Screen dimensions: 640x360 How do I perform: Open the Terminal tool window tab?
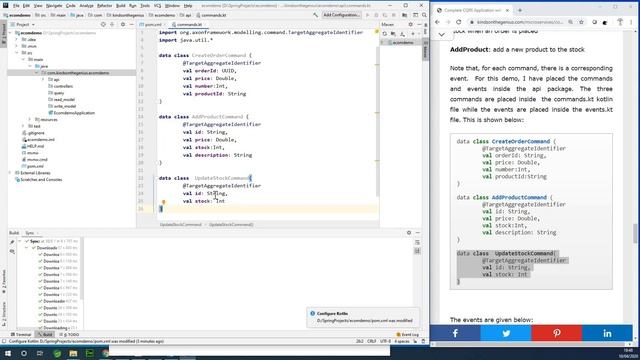pos(21,334)
